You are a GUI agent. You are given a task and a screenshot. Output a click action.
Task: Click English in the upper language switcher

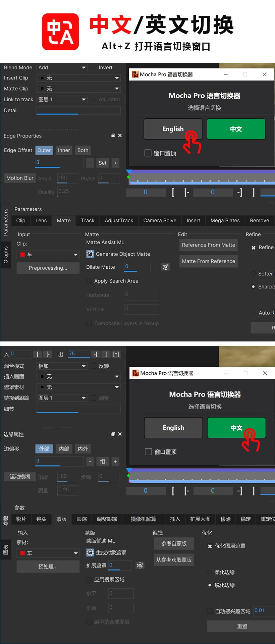173,129
